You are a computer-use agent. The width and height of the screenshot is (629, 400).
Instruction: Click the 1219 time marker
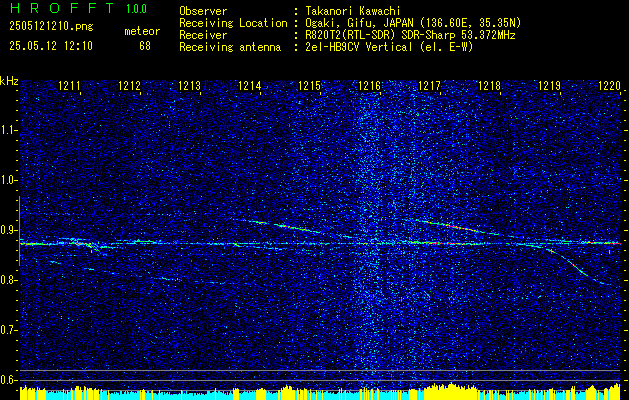click(549, 85)
